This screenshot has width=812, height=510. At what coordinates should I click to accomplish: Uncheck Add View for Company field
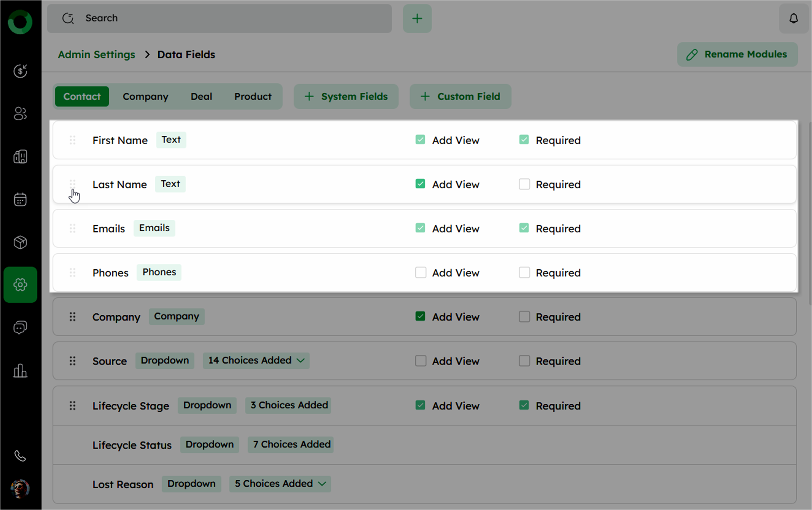point(420,316)
